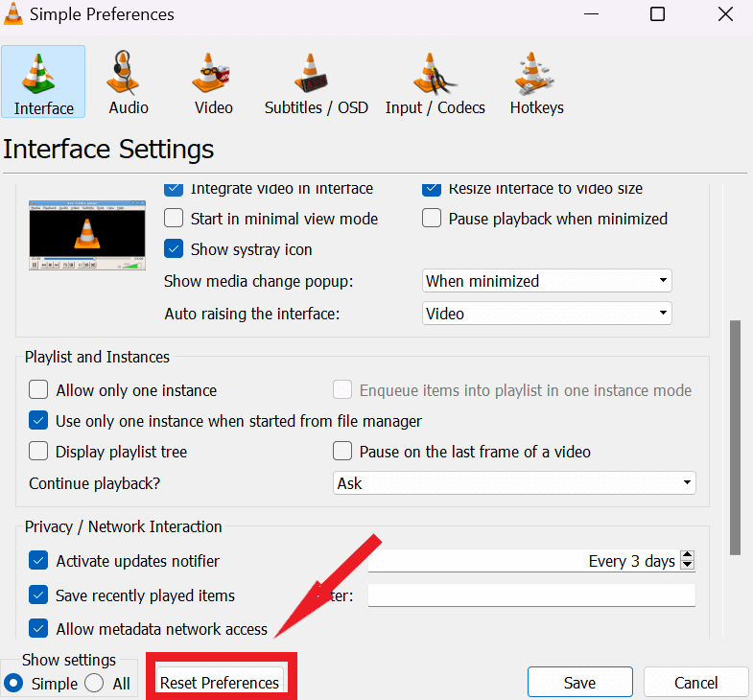This screenshot has width=753, height=700.
Task: Enable Start in minimal view mode
Action: [174, 219]
